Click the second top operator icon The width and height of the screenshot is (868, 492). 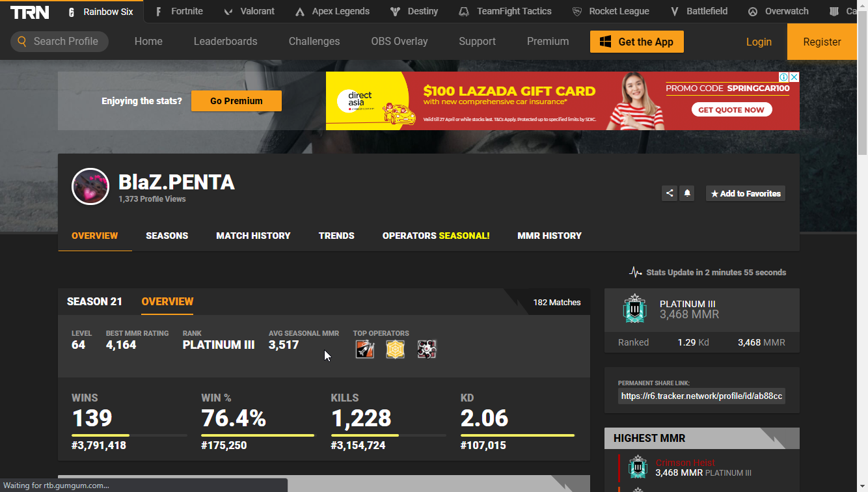click(x=396, y=349)
